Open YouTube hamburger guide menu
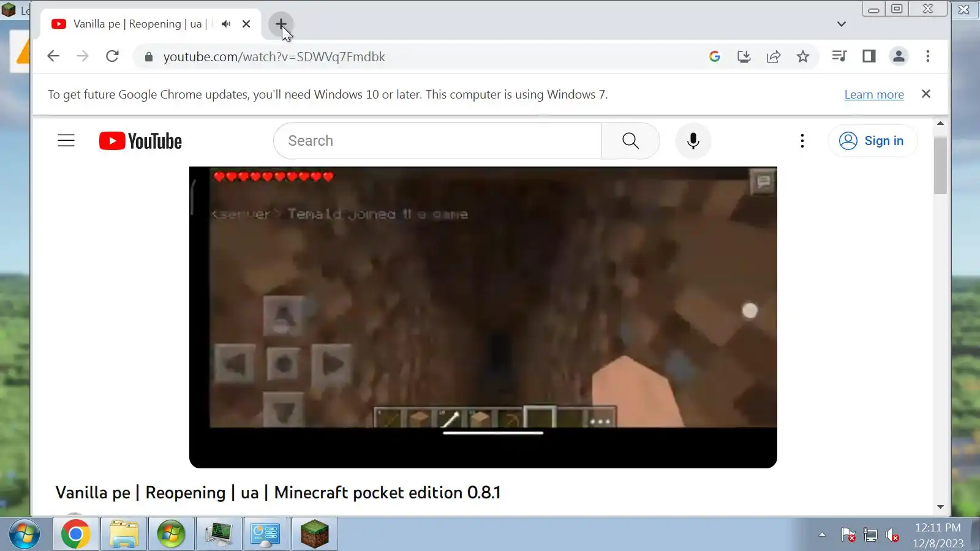The width and height of the screenshot is (980, 551). [66, 141]
